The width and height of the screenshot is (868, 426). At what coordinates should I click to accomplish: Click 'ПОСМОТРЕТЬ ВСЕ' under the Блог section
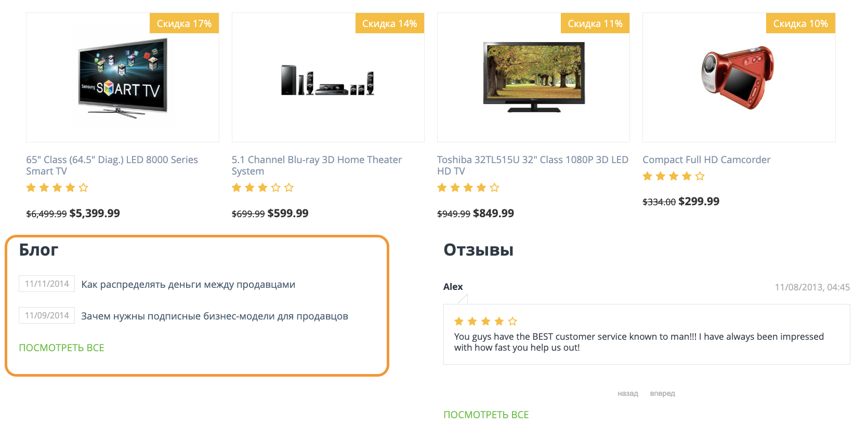coord(61,348)
